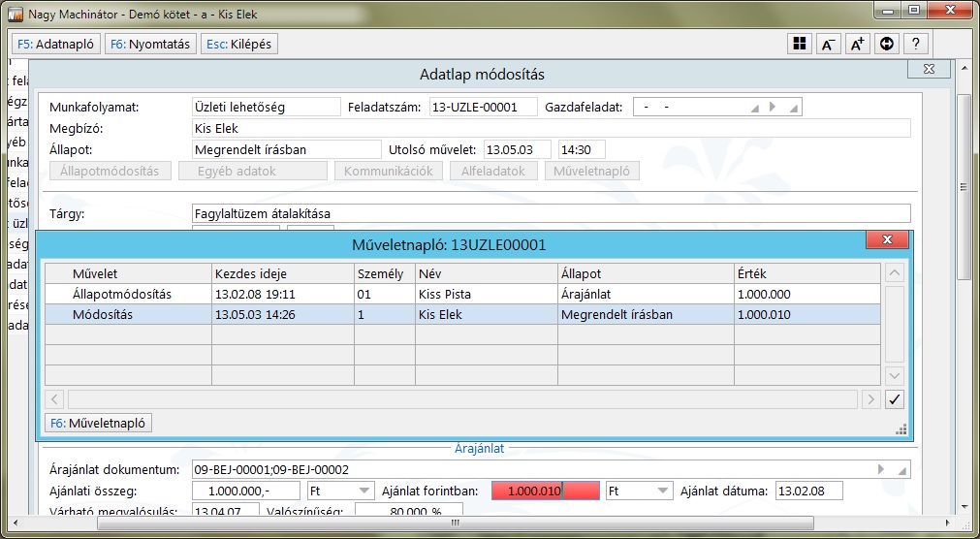Click the left triangle in Gazdafeladat field
980x539 pixels.
click(x=755, y=109)
